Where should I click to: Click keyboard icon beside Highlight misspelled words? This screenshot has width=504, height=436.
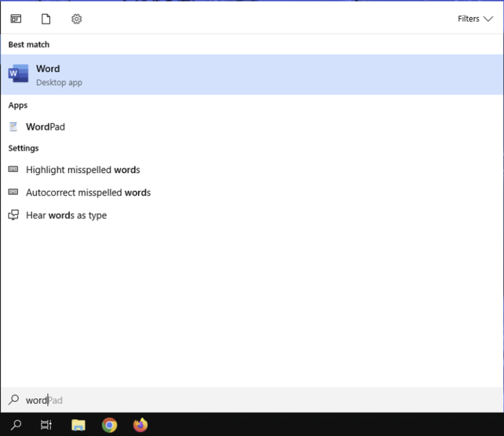click(13, 169)
